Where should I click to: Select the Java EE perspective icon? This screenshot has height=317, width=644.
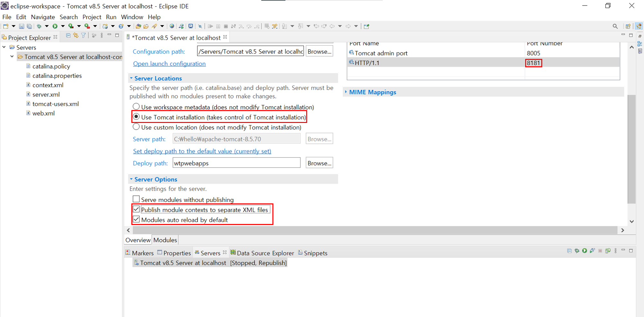(639, 26)
